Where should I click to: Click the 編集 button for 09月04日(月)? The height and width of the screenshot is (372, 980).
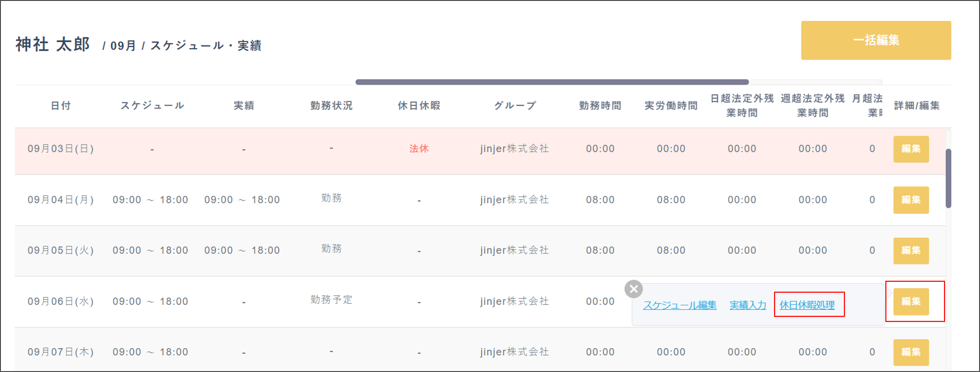click(x=911, y=200)
